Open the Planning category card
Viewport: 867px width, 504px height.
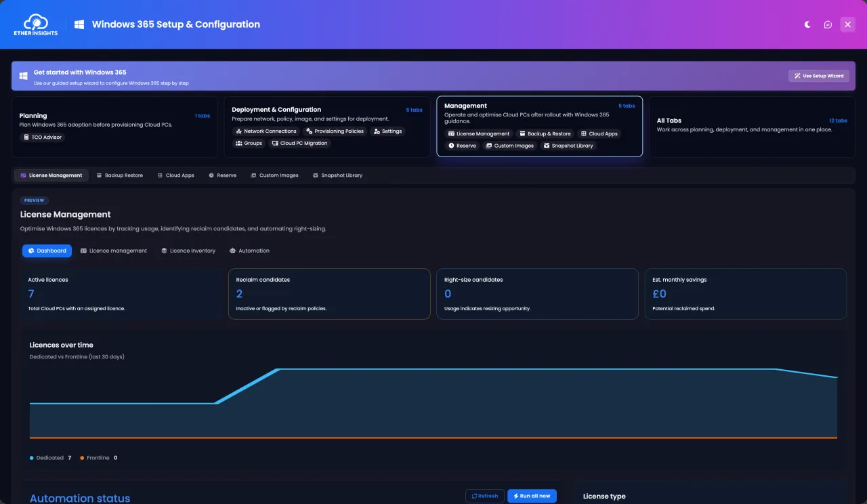pos(114,127)
